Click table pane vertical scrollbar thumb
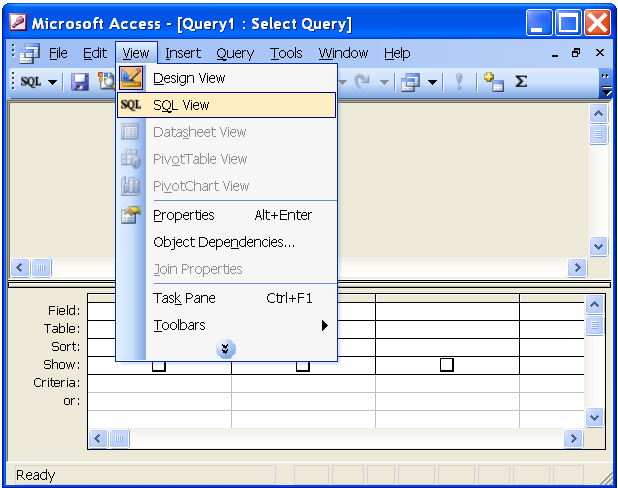Viewport: 618px width, 488px height. [598, 134]
